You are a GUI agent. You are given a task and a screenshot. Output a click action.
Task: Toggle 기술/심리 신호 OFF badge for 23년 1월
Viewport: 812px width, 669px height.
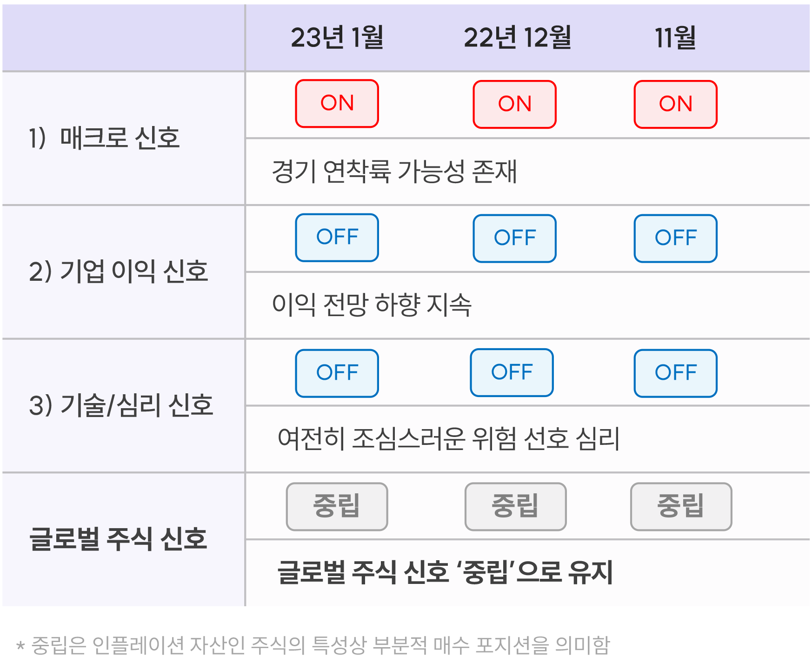point(337,373)
